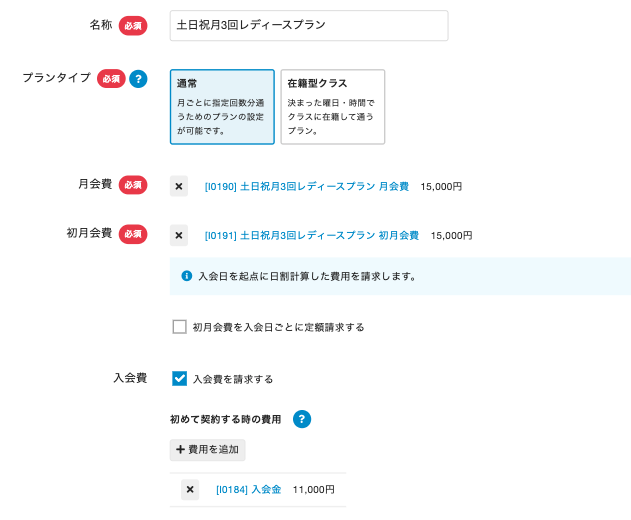Remove the 入会金 fee with the X icon
The width and height of the screenshot is (631, 520).
coord(190,490)
